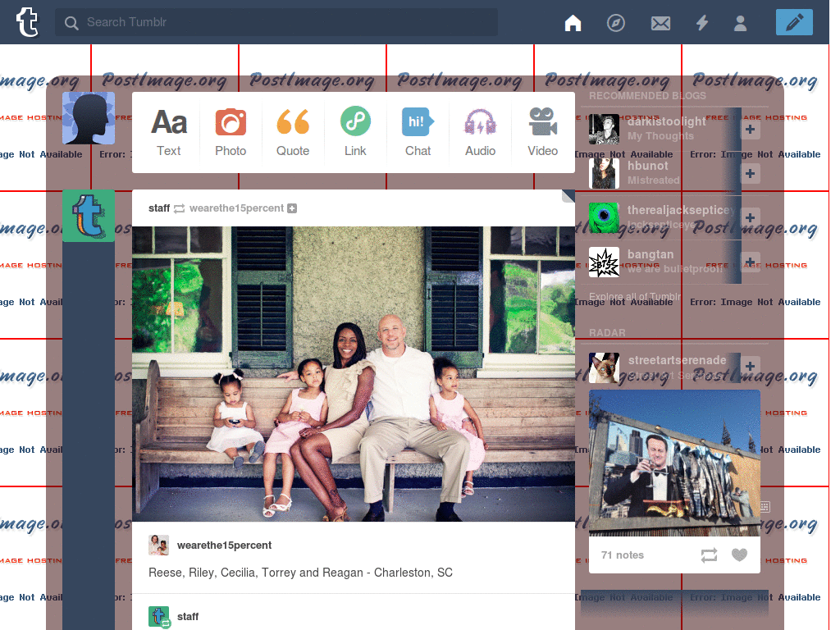Open the family photo on the bench
Screen dimensions: 840x630
354,374
